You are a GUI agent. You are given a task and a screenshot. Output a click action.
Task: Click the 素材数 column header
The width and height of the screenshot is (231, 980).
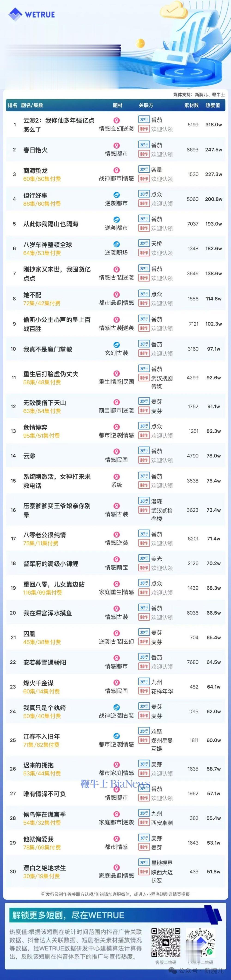(191, 105)
